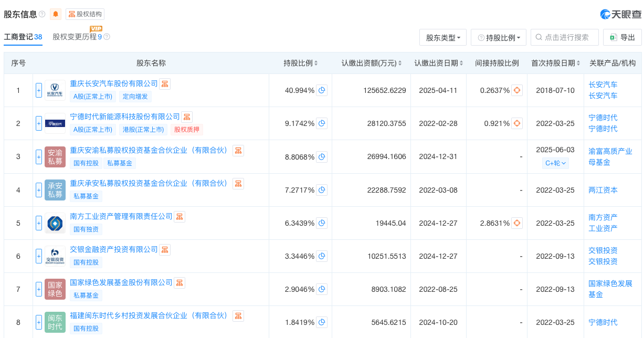Viewport: 644px width, 338px height.
Task: Click equity structure icon beside 重庆长安汽车
Action: [165, 83]
